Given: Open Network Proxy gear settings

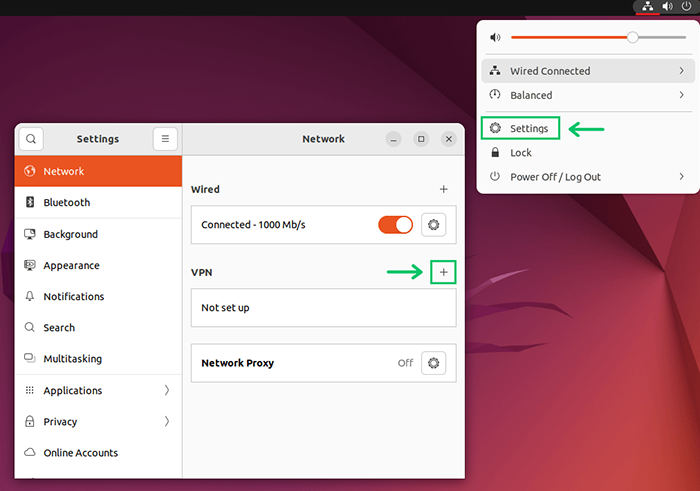Looking at the screenshot, I should click(x=433, y=363).
